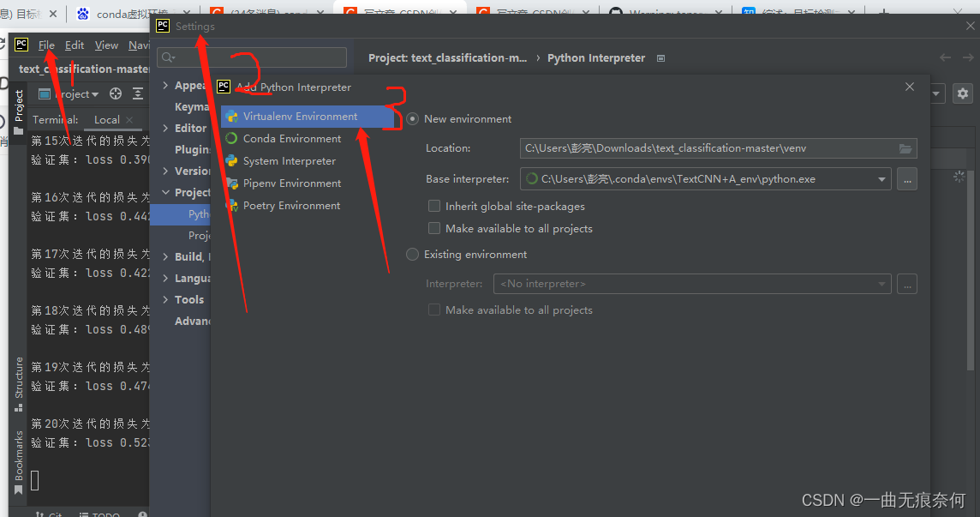
Task: Browse for venv Location folder icon
Action: pyautogui.click(x=905, y=148)
